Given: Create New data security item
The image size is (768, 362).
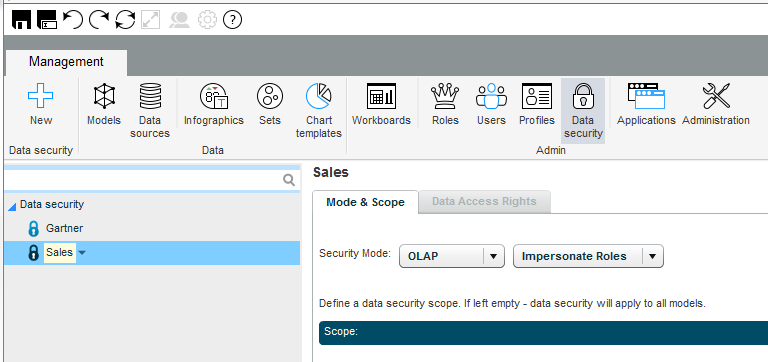Looking at the screenshot, I should [x=41, y=104].
